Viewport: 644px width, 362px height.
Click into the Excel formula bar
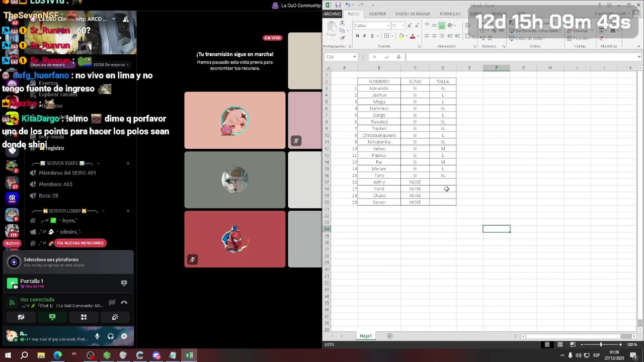520,57
